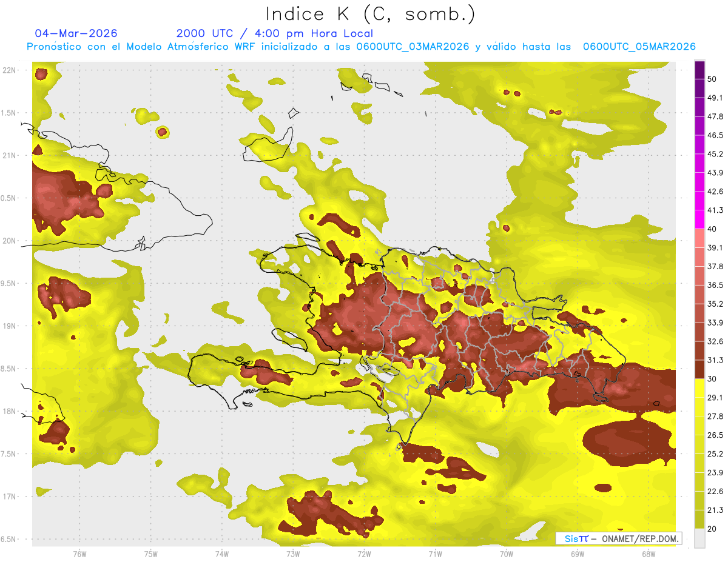Click the color bar value "29.1"
This screenshot has width=728, height=562.
click(x=715, y=398)
